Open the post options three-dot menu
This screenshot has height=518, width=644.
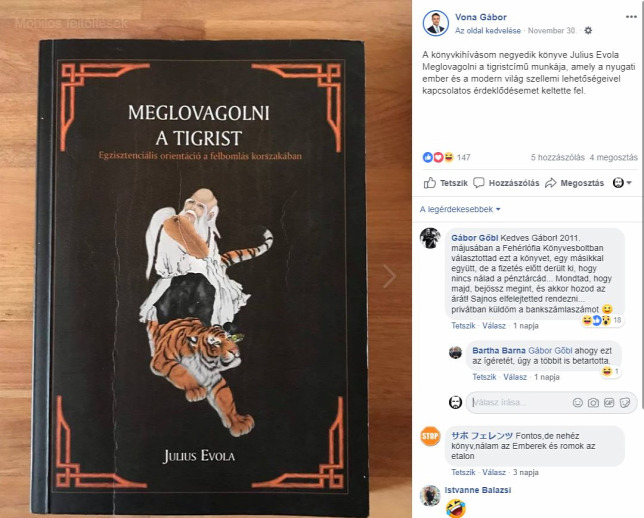[631, 17]
